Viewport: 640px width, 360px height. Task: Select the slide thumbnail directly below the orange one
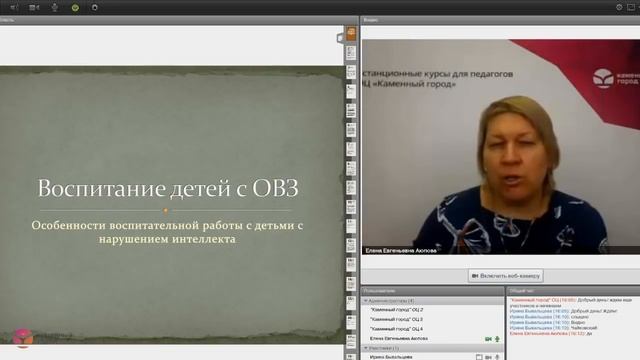pyautogui.click(x=351, y=53)
